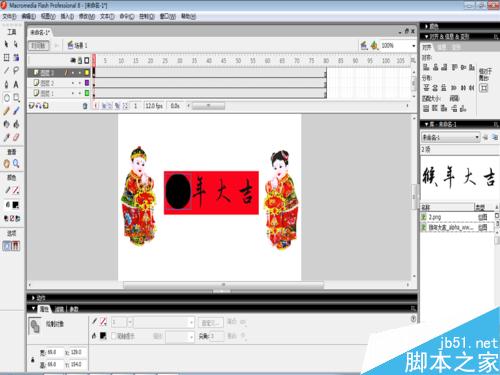Toggle the relative-to-stage button in align panel
Screen dimensions: 500x375
(484, 88)
